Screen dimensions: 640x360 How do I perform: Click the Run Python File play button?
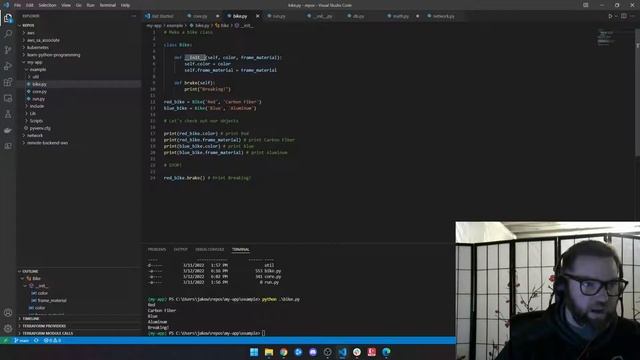tap(610, 16)
